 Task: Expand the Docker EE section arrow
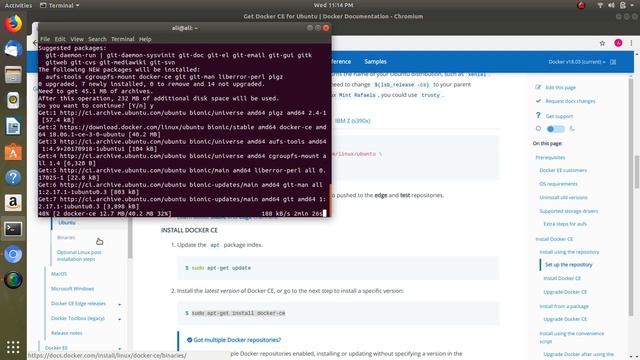[120, 348]
